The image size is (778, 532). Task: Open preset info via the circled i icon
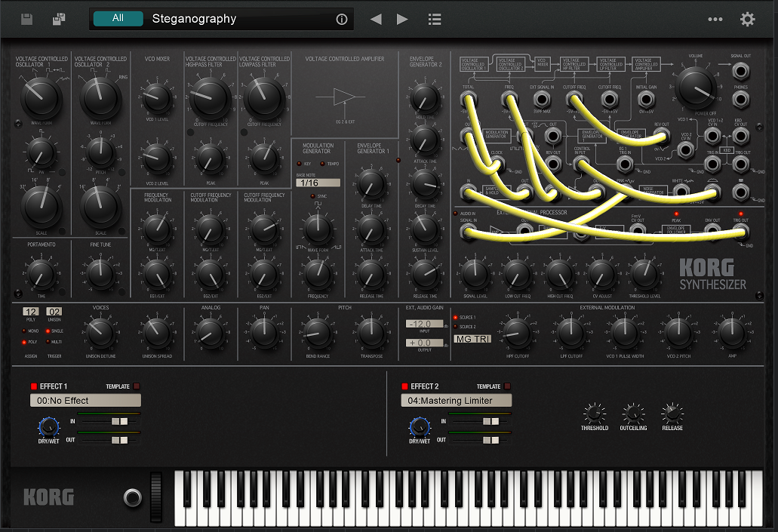tap(341, 20)
